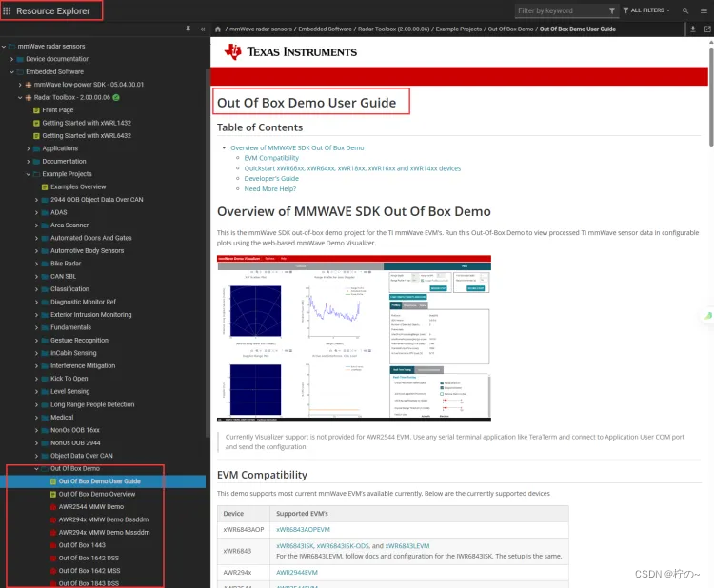Viewport: 714px width, 588px height.
Task: Click the download icon in the breadcrumb bar
Action: [693, 29]
